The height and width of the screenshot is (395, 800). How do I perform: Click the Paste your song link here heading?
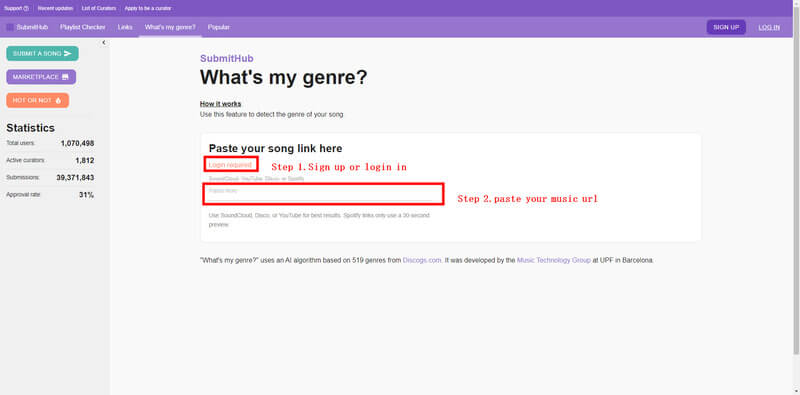click(276, 149)
